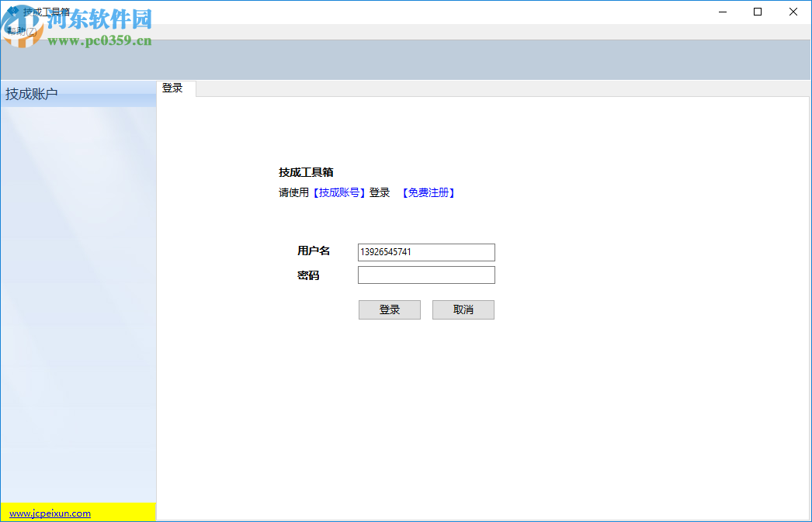Open the www.jcpeixun.com link
This screenshot has height=522, width=812.
50,513
